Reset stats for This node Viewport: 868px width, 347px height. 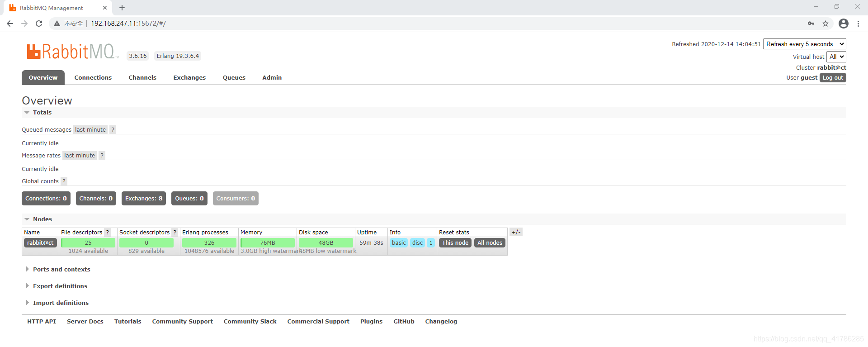(455, 243)
